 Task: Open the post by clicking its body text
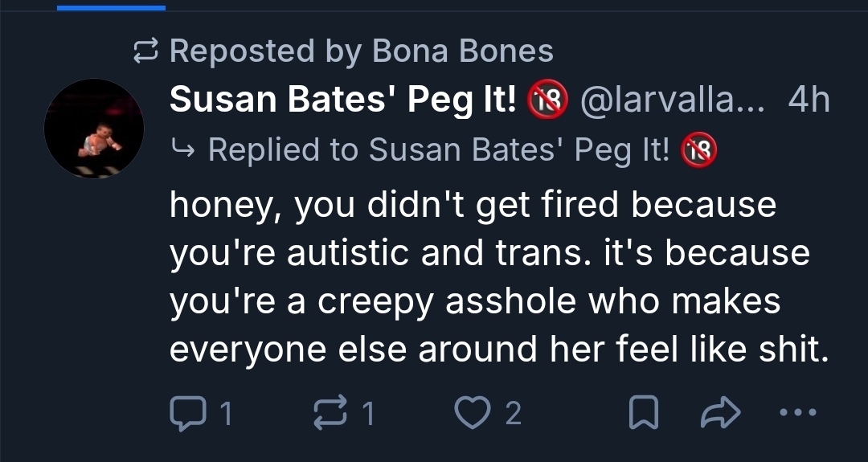click(x=489, y=277)
